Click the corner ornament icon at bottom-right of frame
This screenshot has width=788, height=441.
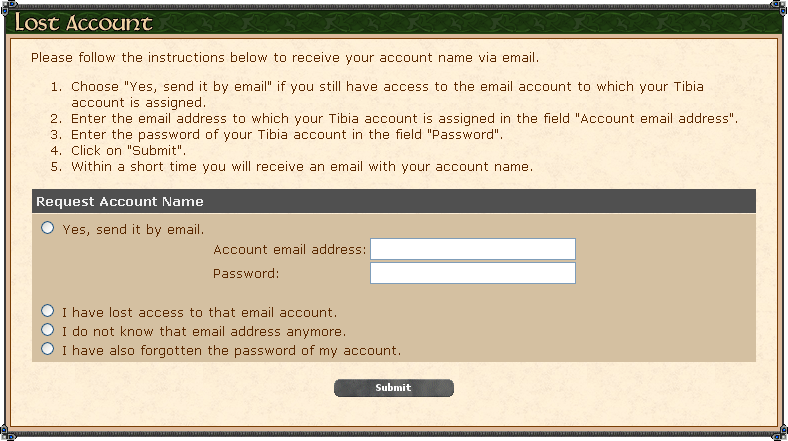[780, 433]
